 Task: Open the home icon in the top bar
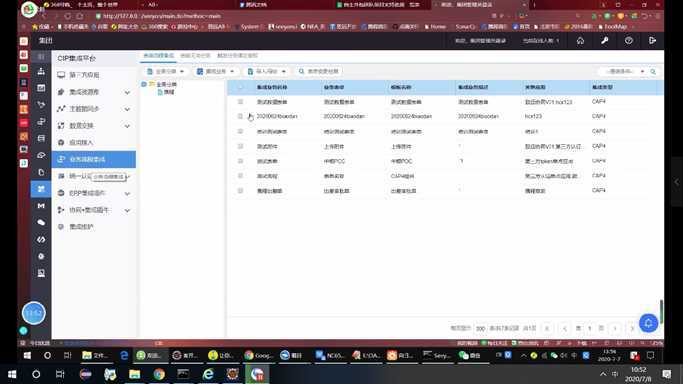tap(580, 40)
